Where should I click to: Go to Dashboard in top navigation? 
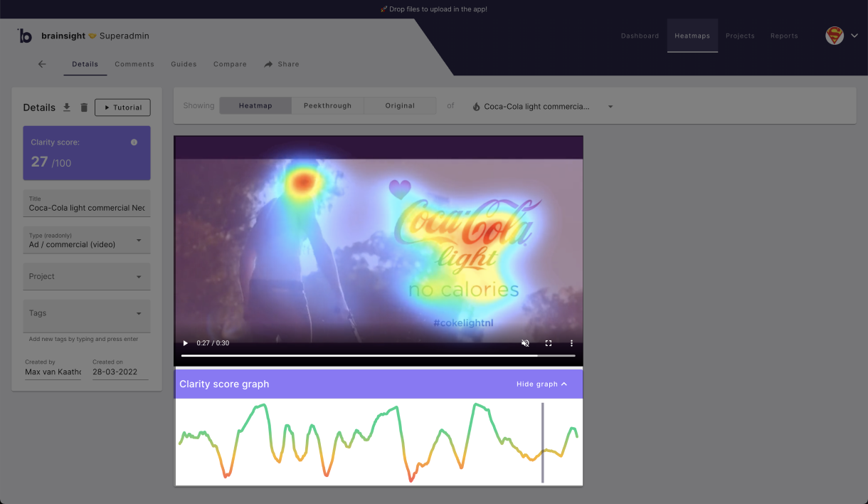[640, 36]
